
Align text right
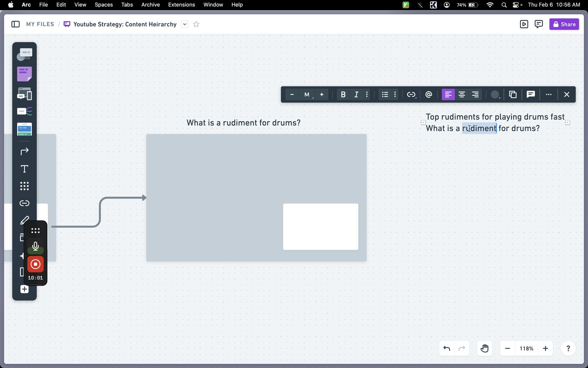475,95
